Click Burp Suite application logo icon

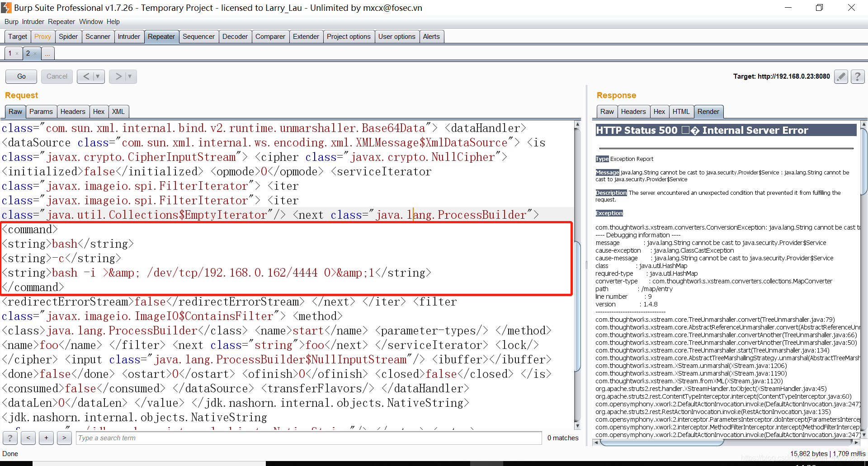pyautogui.click(x=6, y=8)
